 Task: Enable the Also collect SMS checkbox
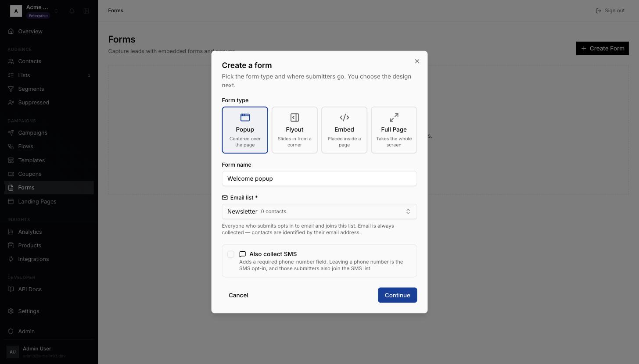(231, 254)
